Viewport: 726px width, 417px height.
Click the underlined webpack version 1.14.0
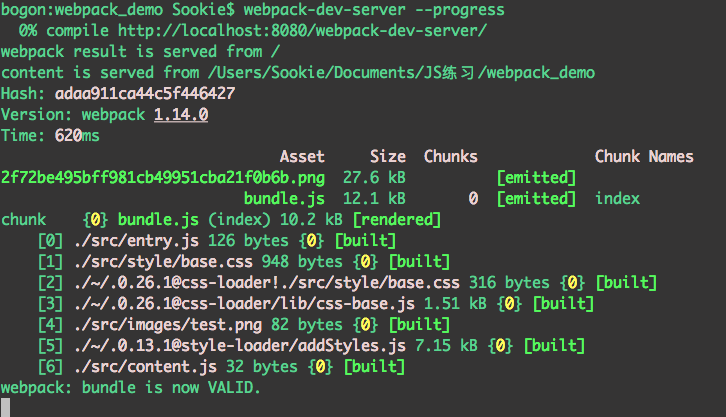pyautogui.click(x=180, y=114)
